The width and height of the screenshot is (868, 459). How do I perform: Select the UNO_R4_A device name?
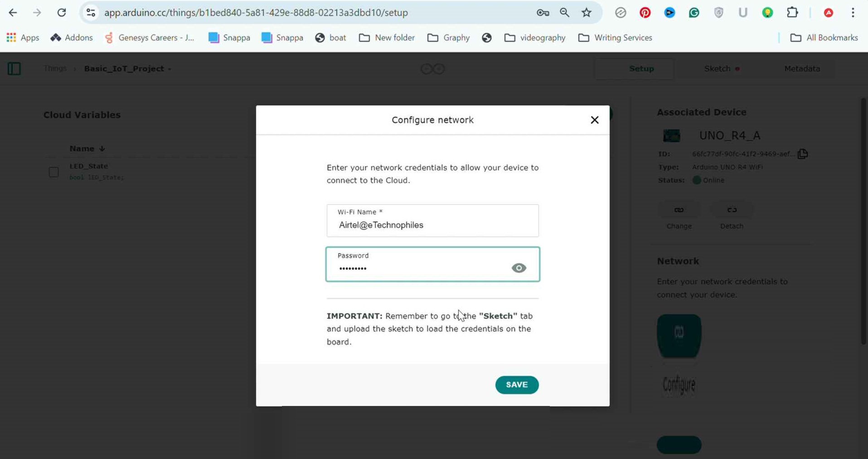[730, 135]
